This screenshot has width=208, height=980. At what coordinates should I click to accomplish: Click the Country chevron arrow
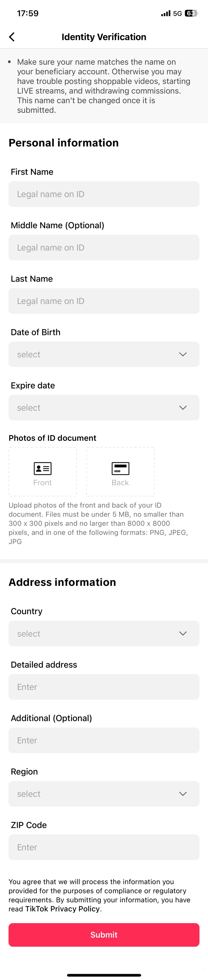pyautogui.click(x=183, y=633)
